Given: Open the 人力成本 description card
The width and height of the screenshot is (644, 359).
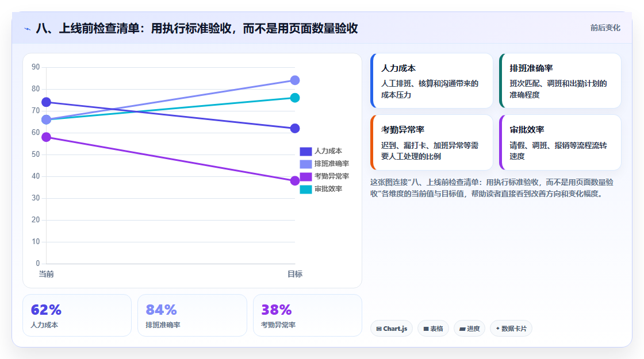Looking at the screenshot, I should coord(432,81).
